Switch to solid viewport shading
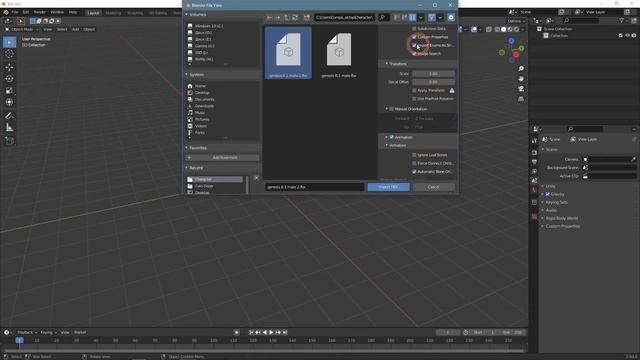 click(x=503, y=29)
